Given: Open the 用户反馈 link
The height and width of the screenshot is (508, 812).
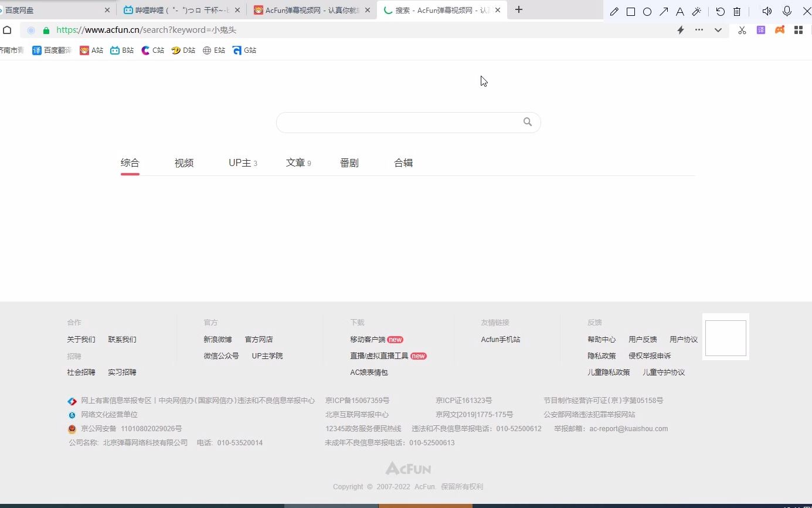Looking at the screenshot, I should click(x=643, y=340).
